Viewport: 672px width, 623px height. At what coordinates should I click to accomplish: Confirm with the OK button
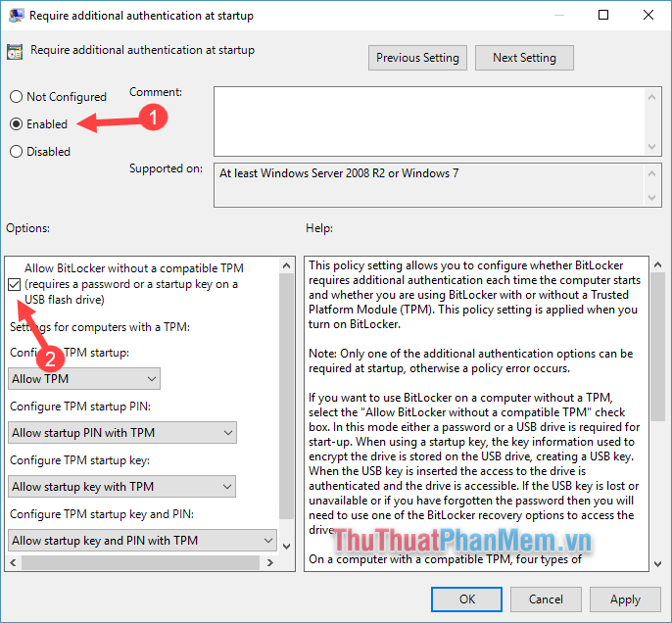coord(466,599)
